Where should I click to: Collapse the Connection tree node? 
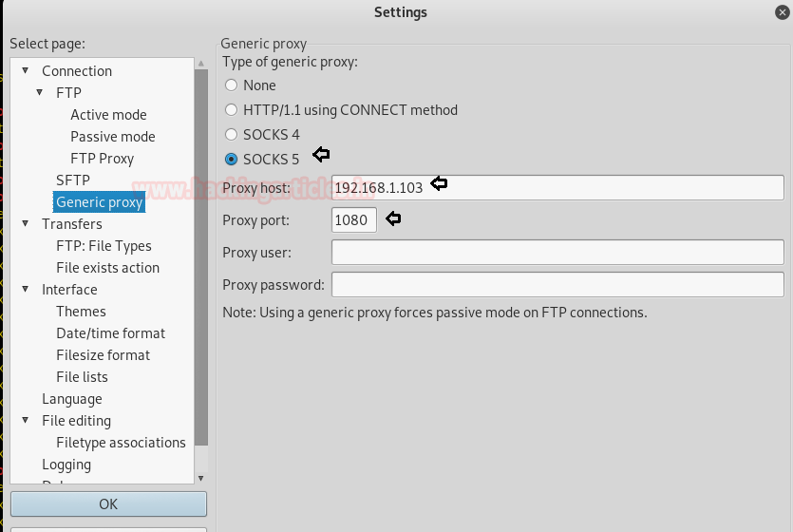(x=26, y=71)
